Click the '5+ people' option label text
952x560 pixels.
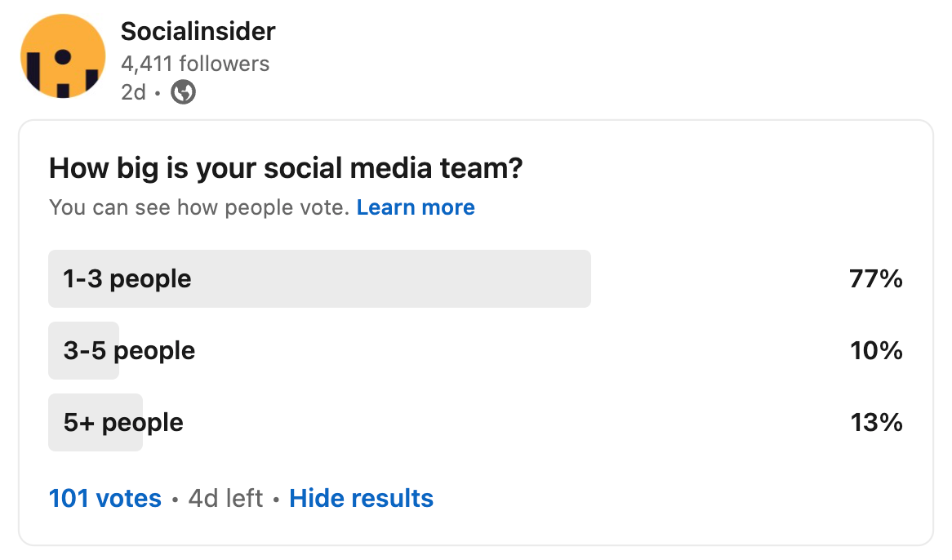[x=123, y=422]
